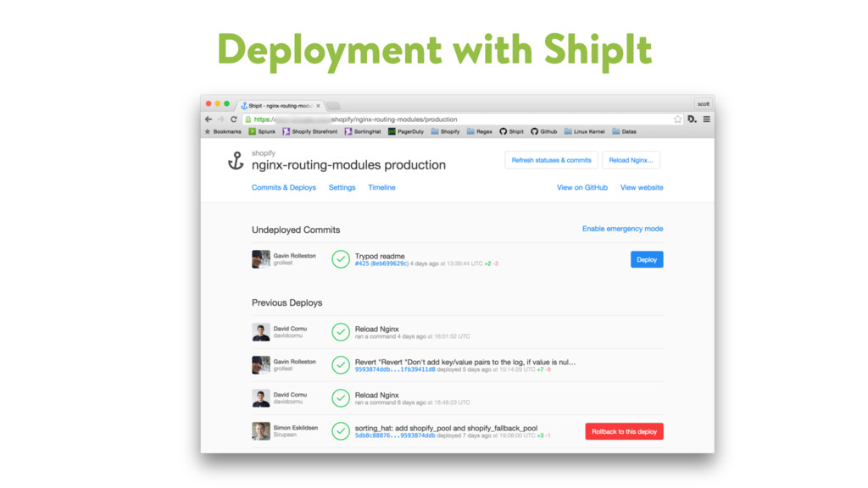This screenshot has height=488, width=868.
Task: Bookmark the page with the star icon
Action: (677, 119)
